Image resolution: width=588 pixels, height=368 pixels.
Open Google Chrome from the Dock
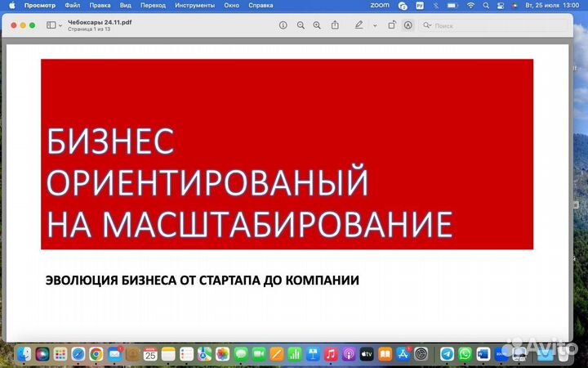pyautogui.click(x=96, y=354)
